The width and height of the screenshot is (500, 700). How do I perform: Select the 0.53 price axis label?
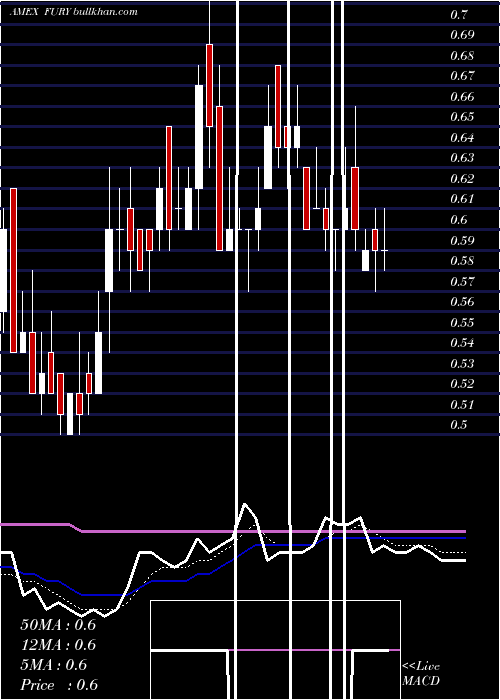[462, 363]
